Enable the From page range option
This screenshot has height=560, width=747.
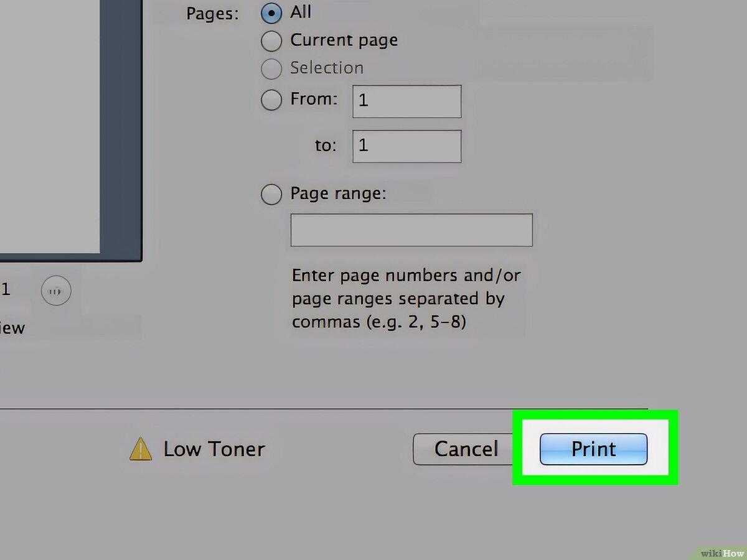(271, 100)
